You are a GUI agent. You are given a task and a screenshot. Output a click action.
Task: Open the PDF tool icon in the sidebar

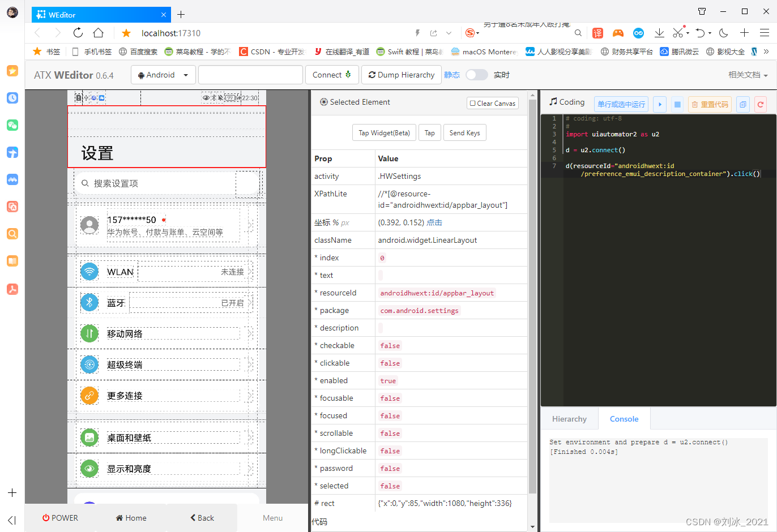tap(12, 289)
